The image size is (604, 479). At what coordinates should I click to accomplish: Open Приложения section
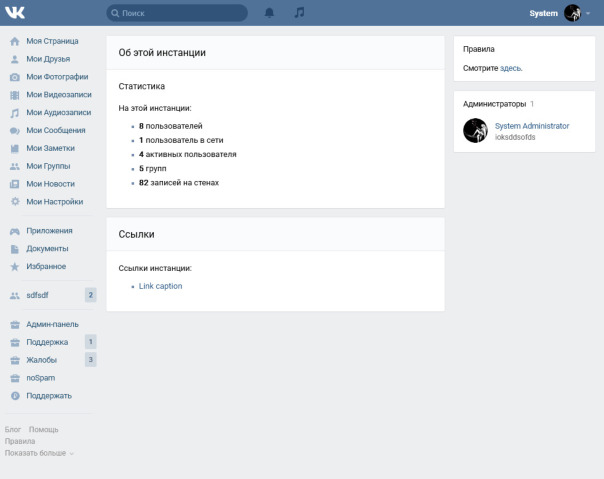[49, 230]
